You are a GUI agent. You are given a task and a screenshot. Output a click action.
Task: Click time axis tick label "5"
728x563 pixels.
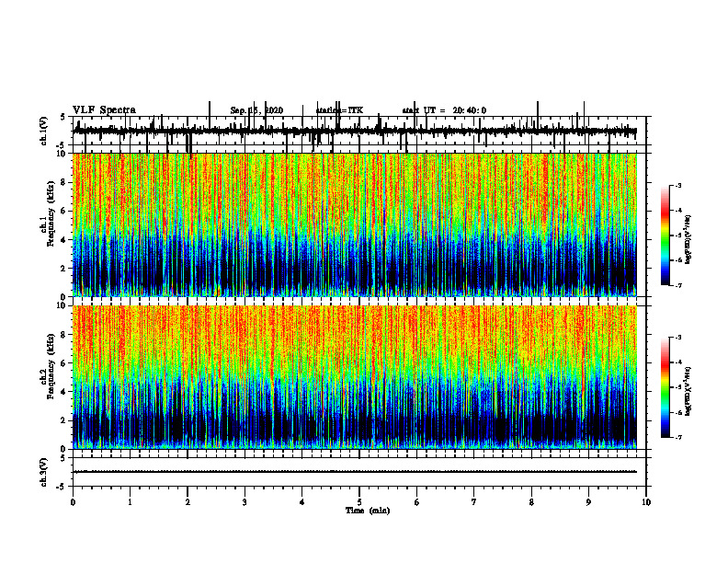[x=359, y=502]
